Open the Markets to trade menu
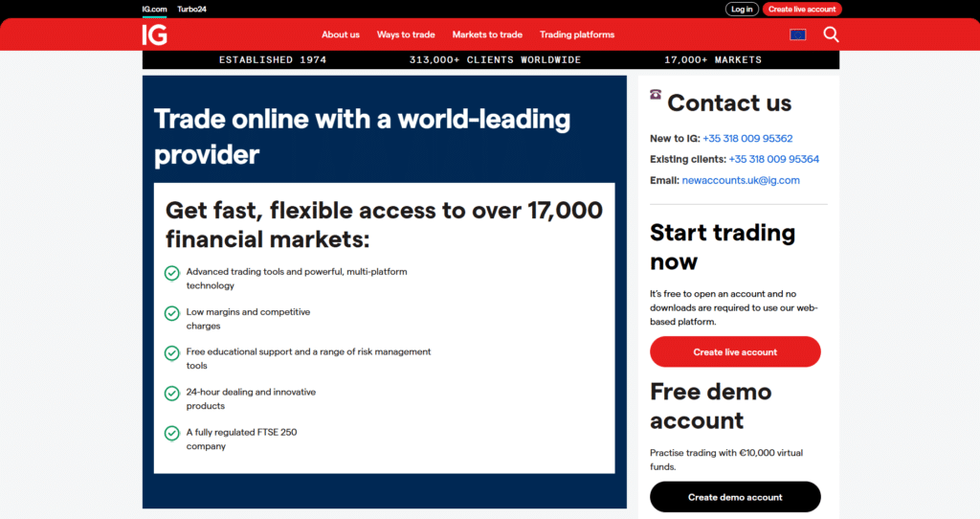 pos(487,34)
